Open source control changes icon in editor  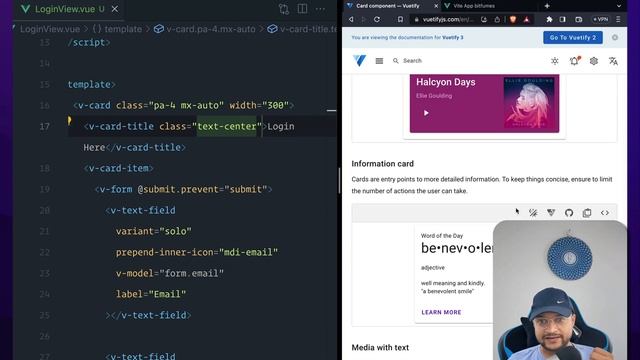(x=284, y=9)
